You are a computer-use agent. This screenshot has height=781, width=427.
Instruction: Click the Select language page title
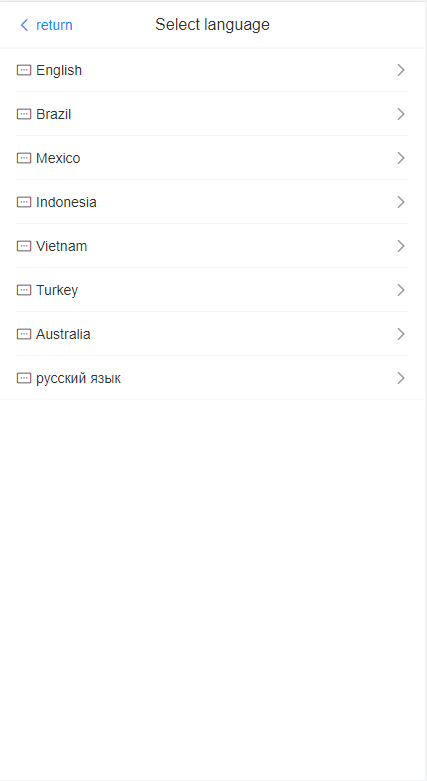click(x=212, y=24)
